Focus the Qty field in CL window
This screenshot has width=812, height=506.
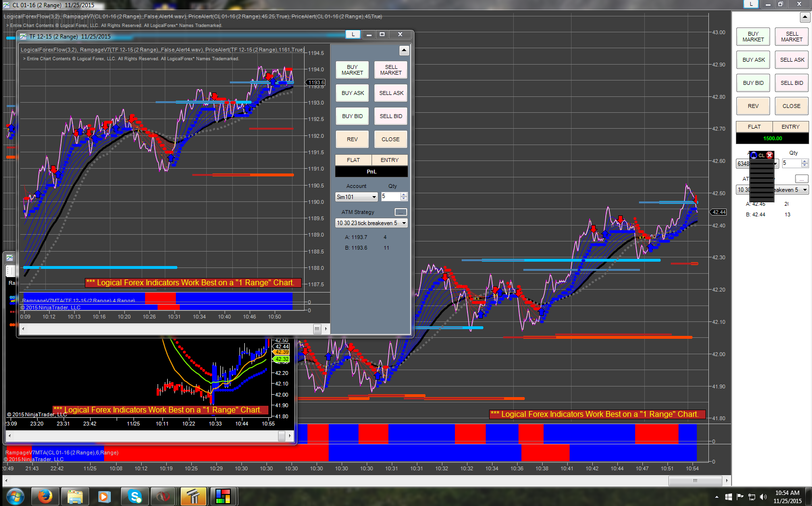[791, 163]
